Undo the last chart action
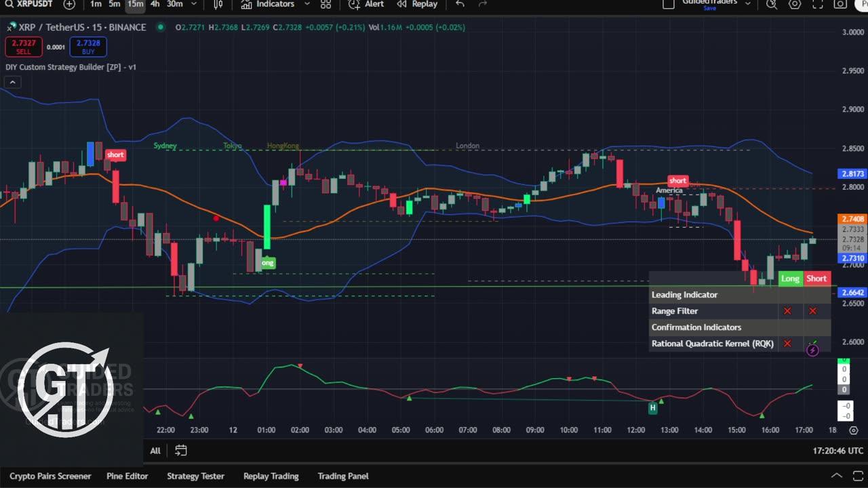868x488 pixels. point(460,4)
